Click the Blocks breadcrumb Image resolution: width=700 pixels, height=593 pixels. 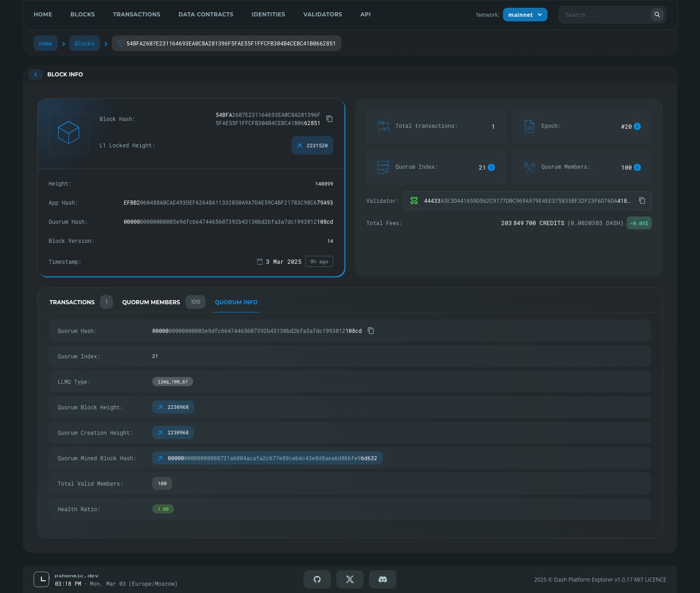pos(85,44)
